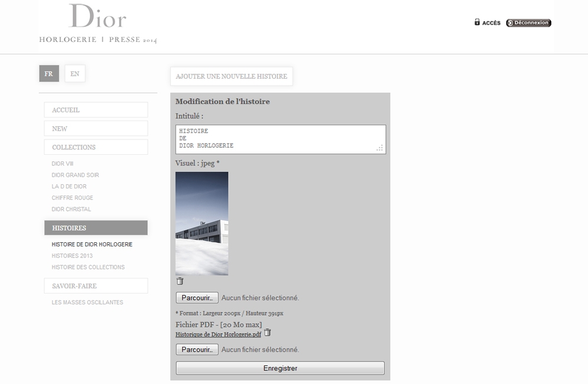588x384 pixels.
Task: Click Enregistrer to save the story
Action: tap(280, 368)
